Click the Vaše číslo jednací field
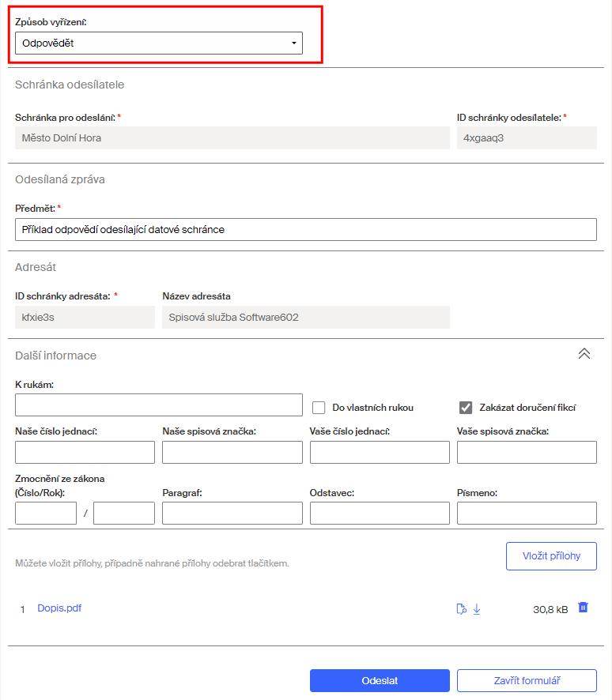 pos(380,452)
